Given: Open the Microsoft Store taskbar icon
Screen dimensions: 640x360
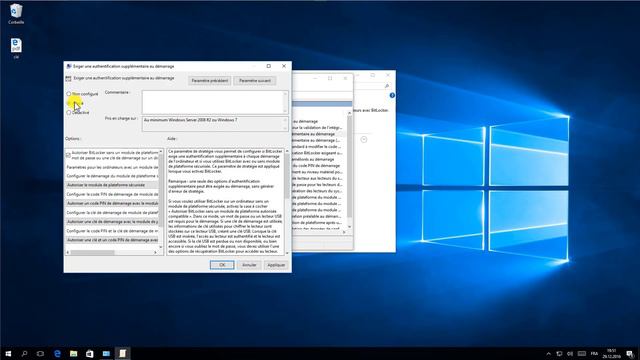Looking at the screenshot, I should (90, 353).
